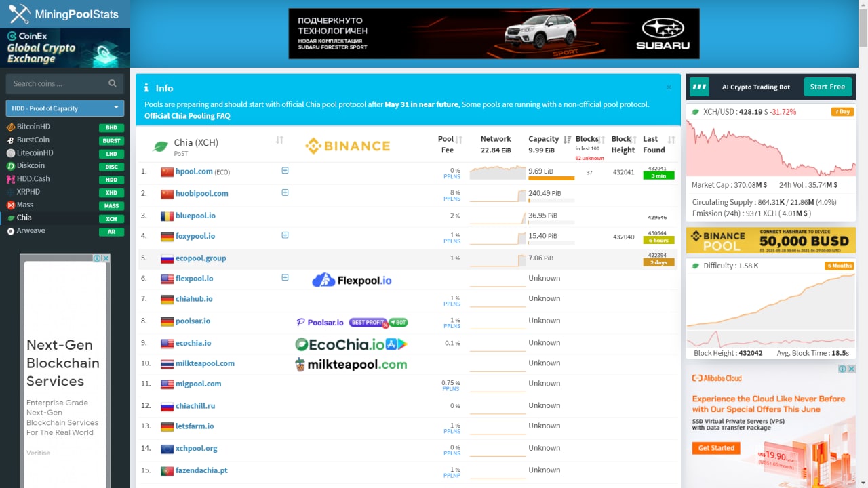Expand foxypool.io row details
This screenshot has width=868, height=488.
pyautogui.click(x=285, y=235)
